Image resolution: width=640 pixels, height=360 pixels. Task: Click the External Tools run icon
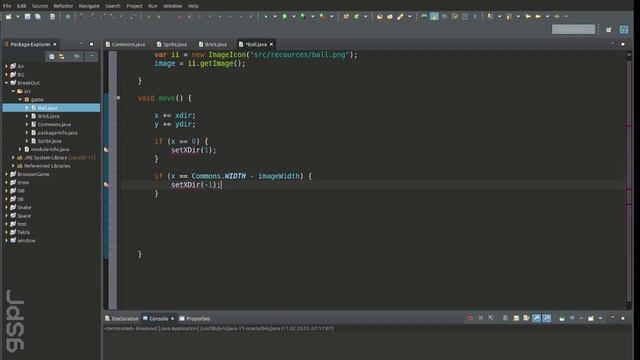pos(323,17)
